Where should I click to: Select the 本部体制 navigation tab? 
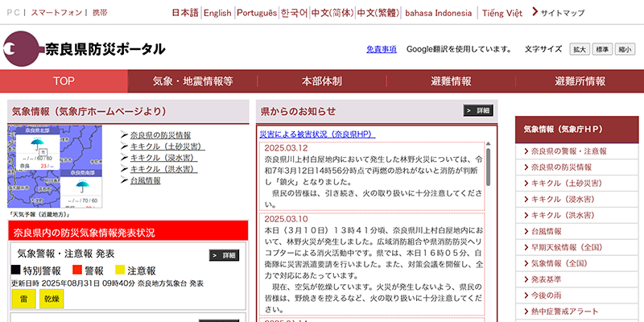(321, 81)
